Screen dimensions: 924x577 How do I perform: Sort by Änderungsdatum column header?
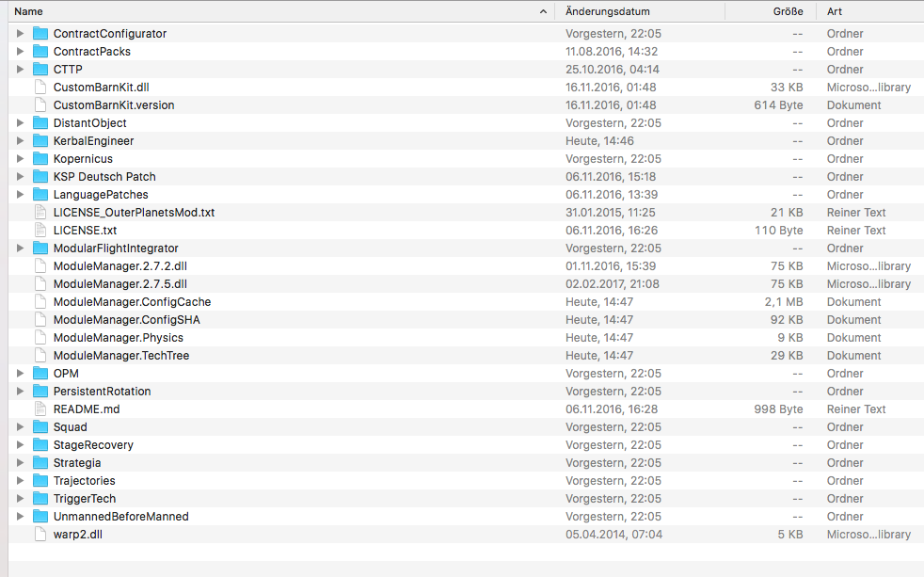click(608, 11)
